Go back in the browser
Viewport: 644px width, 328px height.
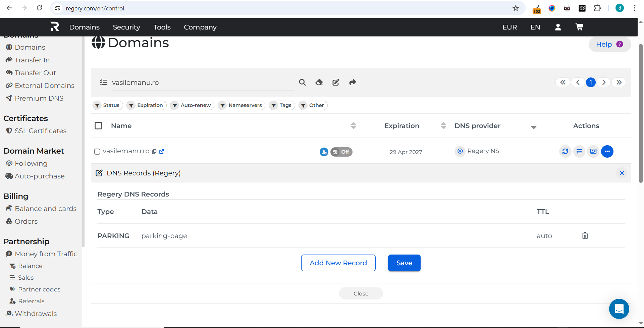pos(9,8)
